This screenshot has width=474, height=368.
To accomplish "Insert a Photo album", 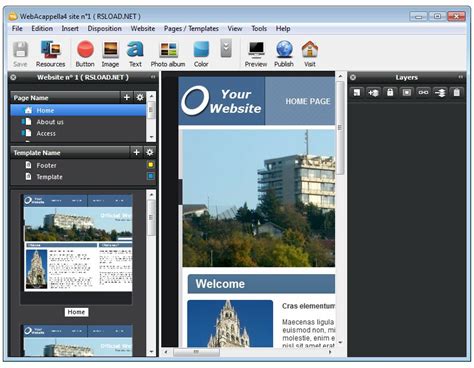I will (168, 54).
